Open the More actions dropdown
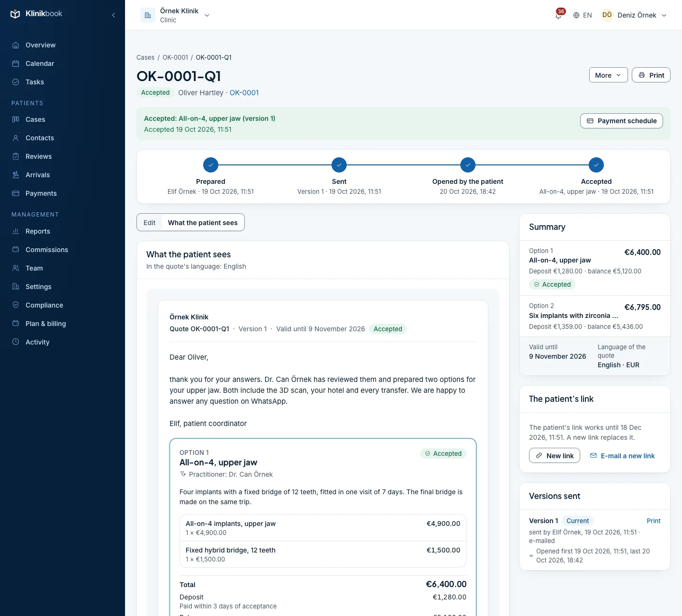682x616 pixels. (x=608, y=75)
